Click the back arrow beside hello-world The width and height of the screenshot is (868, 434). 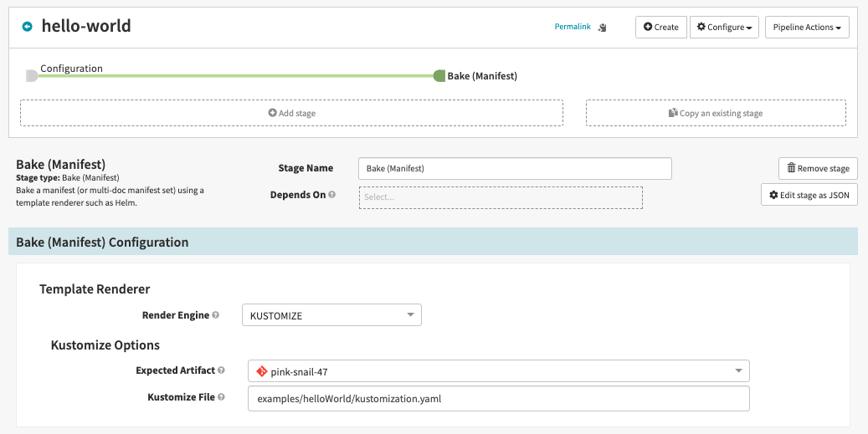[x=27, y=27]
